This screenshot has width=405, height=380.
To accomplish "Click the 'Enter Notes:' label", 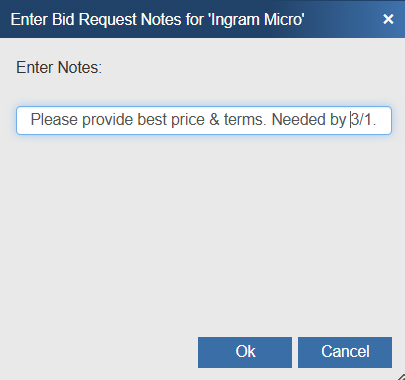I will tap(59, 68).
